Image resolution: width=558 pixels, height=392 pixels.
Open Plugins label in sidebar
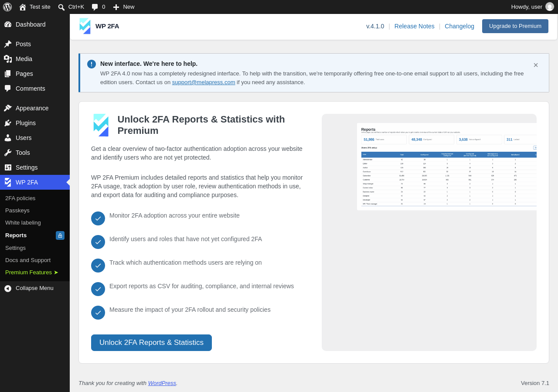(26, 123)
